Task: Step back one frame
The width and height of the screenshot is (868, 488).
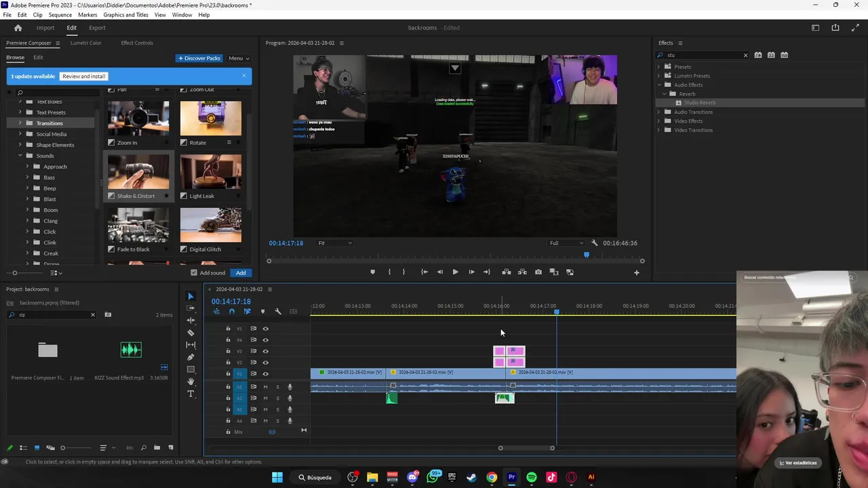Action: coord(439,272)
